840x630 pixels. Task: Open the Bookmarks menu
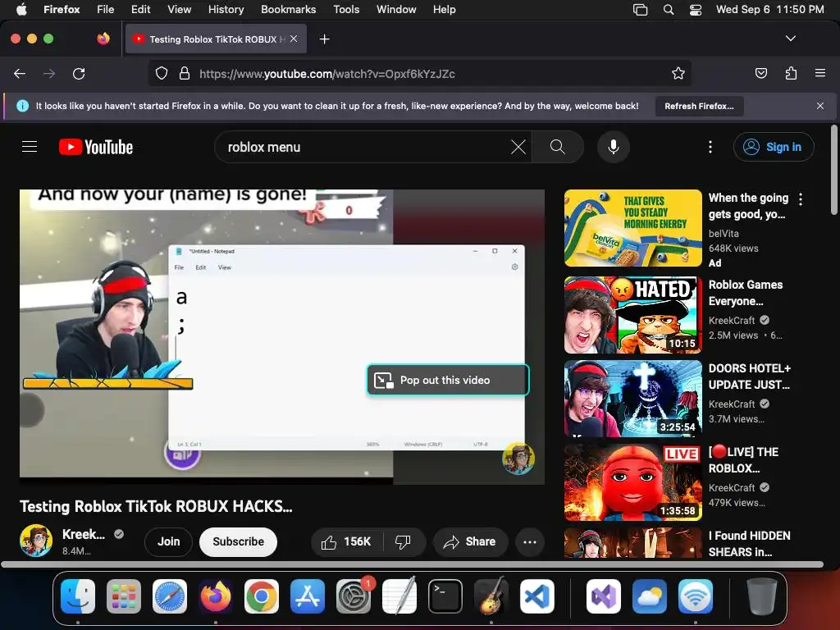coord(288,9)
